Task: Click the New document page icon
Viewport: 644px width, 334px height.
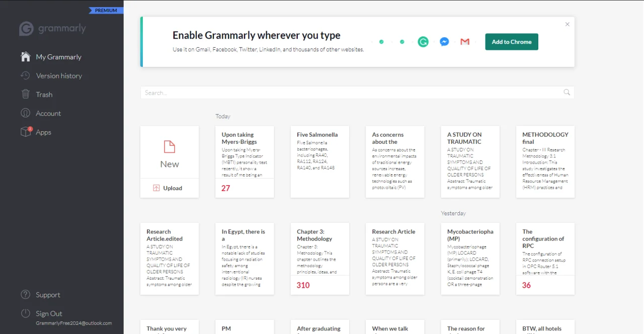Action: click(x=170, y=146)
